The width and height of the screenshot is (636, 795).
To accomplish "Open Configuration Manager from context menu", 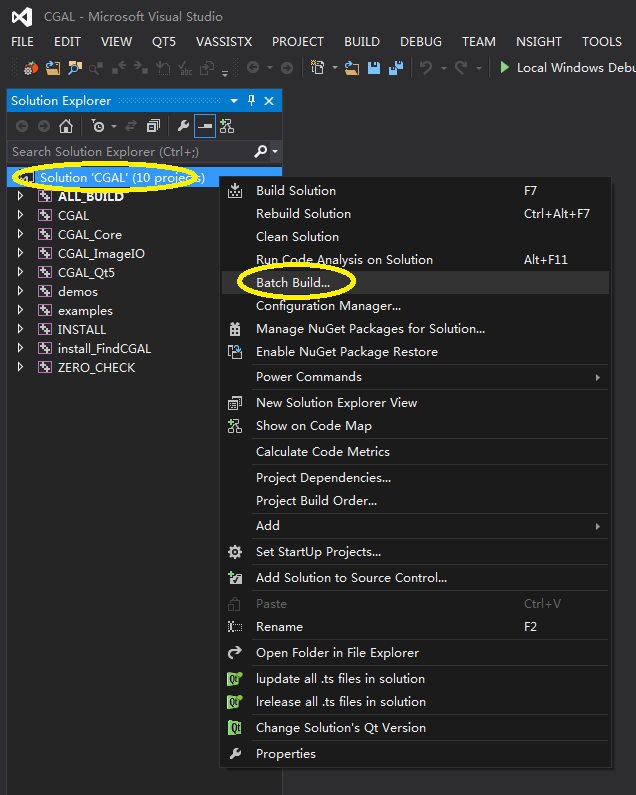I will (x=415, y=306).
